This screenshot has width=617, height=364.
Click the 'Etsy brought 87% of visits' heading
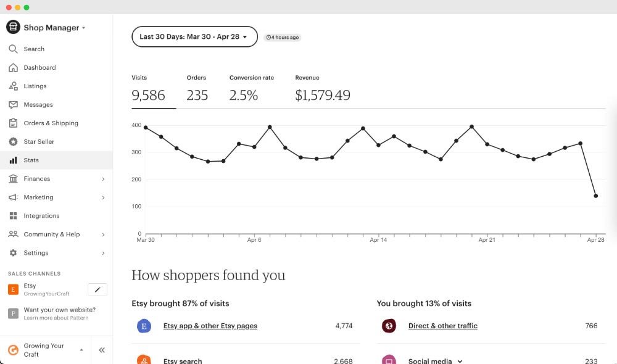(x=180, y=304)
